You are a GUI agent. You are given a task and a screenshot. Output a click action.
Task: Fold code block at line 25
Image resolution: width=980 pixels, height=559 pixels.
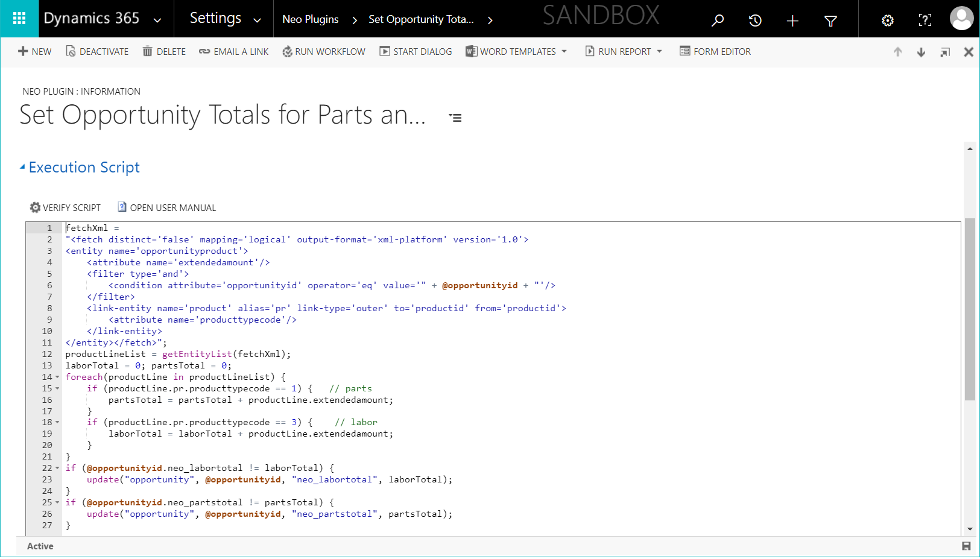[x=58, y=502]
